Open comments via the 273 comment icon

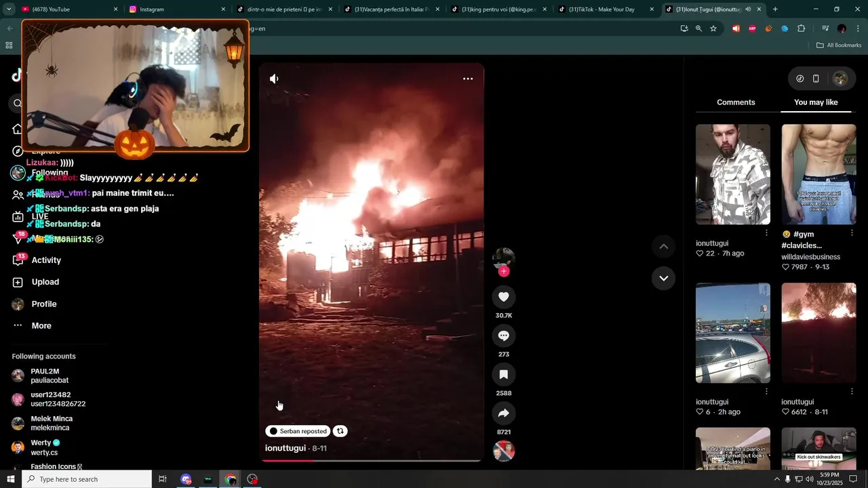pyautogui.click(x=503, y=335)
